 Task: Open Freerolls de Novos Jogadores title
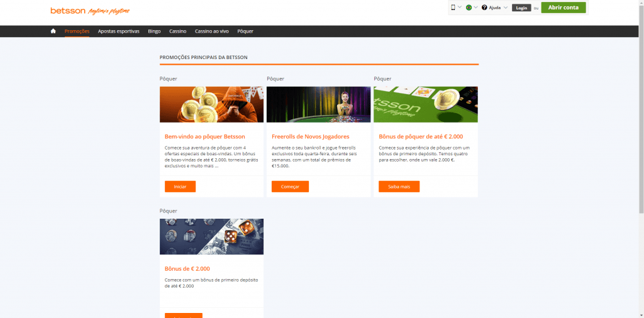[x=311, y=136]
